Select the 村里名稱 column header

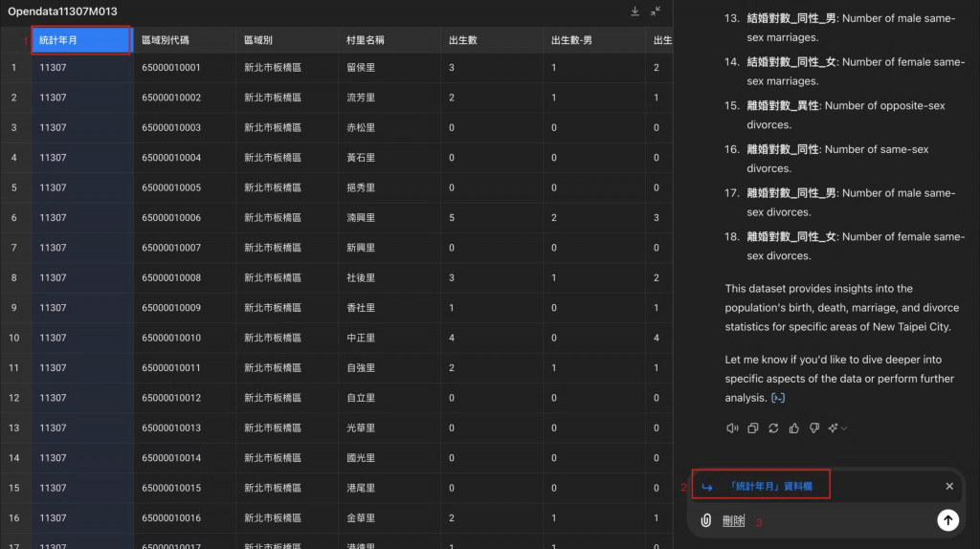389,40
